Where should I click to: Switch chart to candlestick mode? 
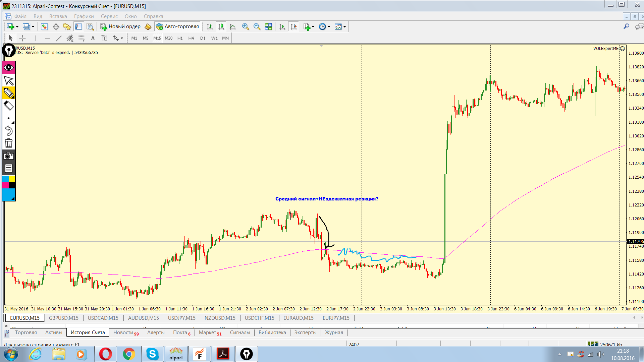click(x=221, y=26)
